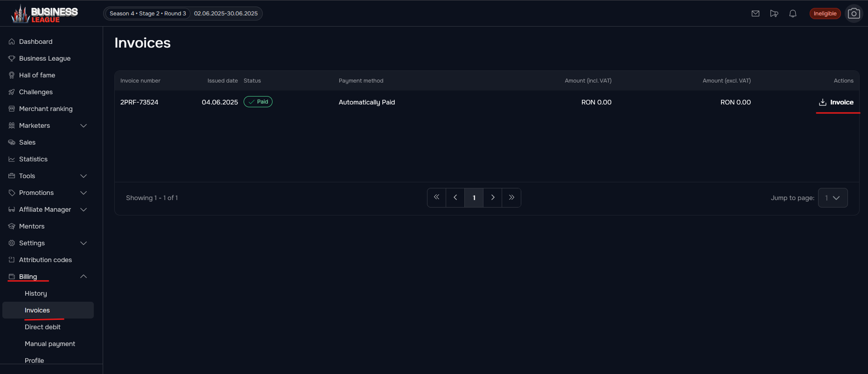The image size is (868, 374).
Task: Open Direct debit under Billing
Action: [x=42, y=327]
